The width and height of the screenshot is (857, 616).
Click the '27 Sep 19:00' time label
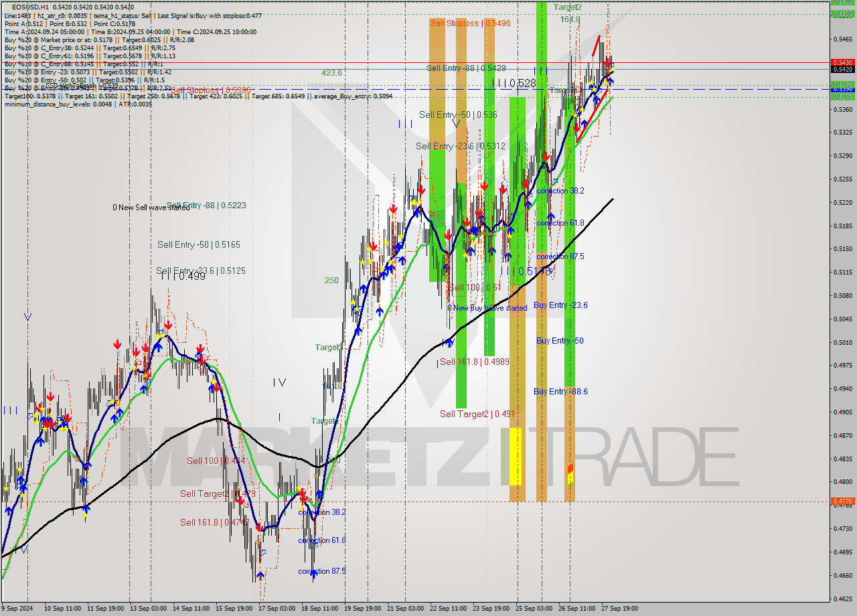coord(619,609)
